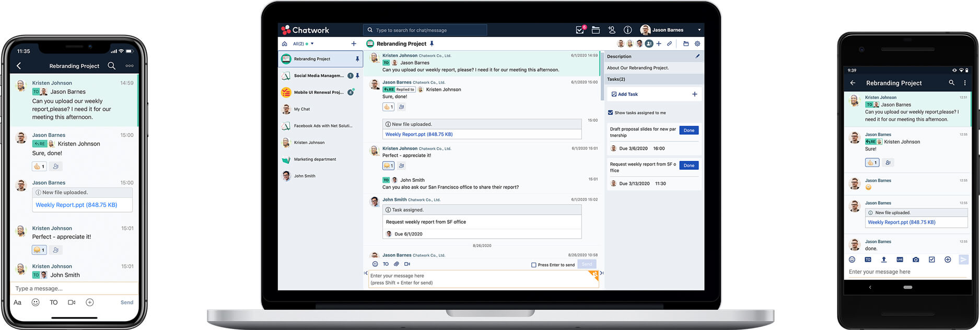The height and width of the screenshot is (330, 980).
Task: Toggle pin on Rebranding Project chat row
Action: tap(357, 59)
